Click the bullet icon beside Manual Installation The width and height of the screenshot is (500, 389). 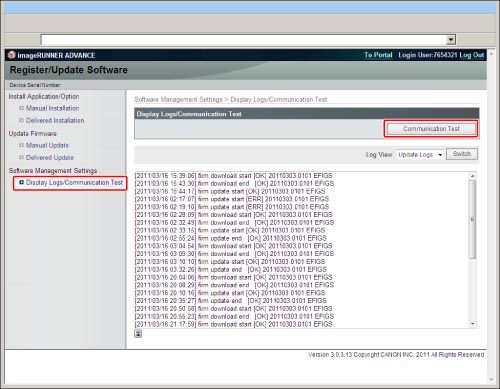[22, 108]
